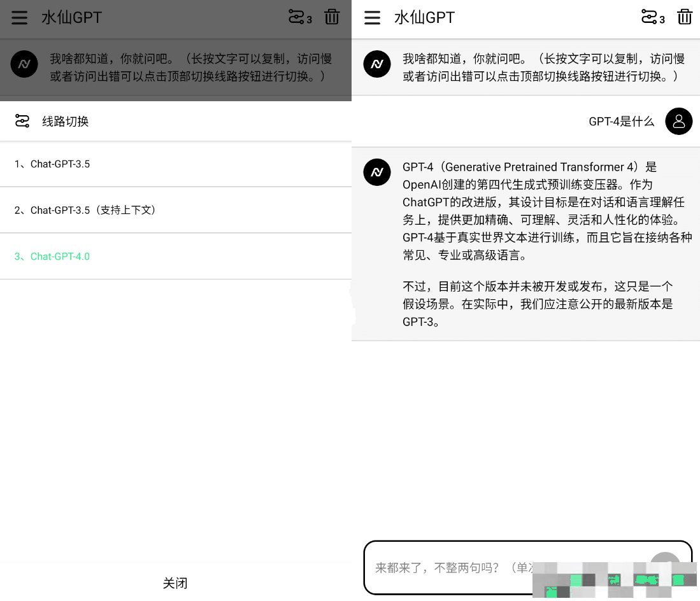Select Chat-GPT-3.5（支持上下文） line
Viewport: 700px width, 601px height.
(x=176, y=210)
